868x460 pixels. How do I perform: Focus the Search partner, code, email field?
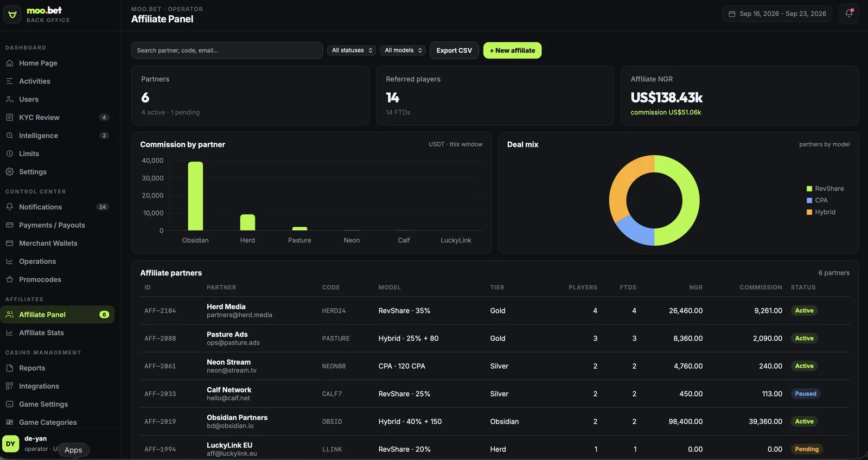pos(227,50)
